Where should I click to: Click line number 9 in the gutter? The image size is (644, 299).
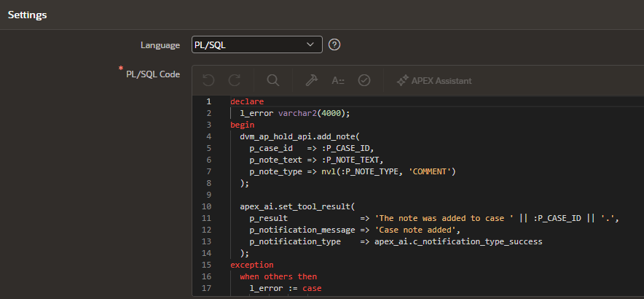(208, 195)
